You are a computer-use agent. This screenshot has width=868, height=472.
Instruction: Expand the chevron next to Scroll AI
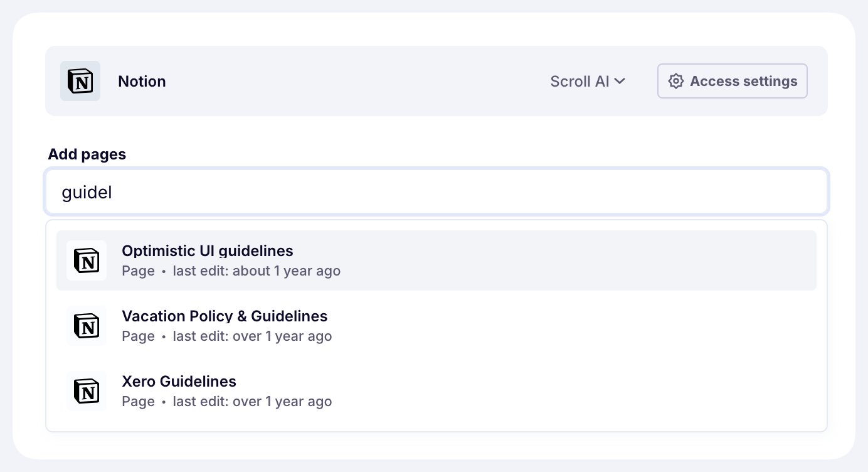click(x=620, y=81)
